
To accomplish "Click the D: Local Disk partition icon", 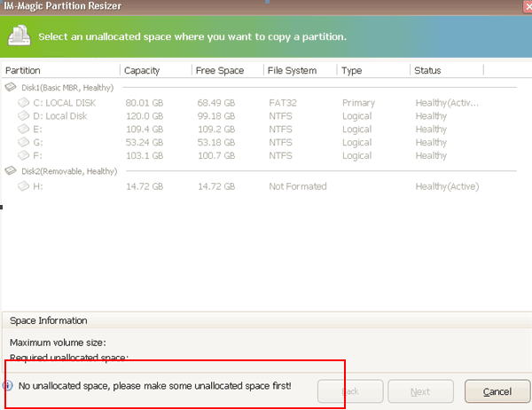I will click(24, 115).
